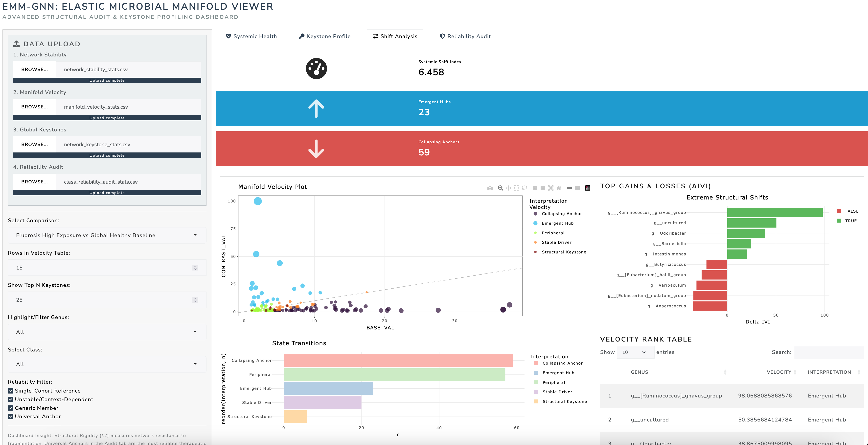Reset axes with the home icon
This screenshot has width=868, height=445.
559,188
